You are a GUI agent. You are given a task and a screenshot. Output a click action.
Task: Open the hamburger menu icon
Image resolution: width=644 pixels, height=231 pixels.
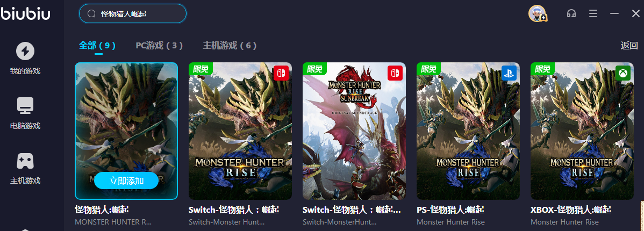(x=593, y=13)
